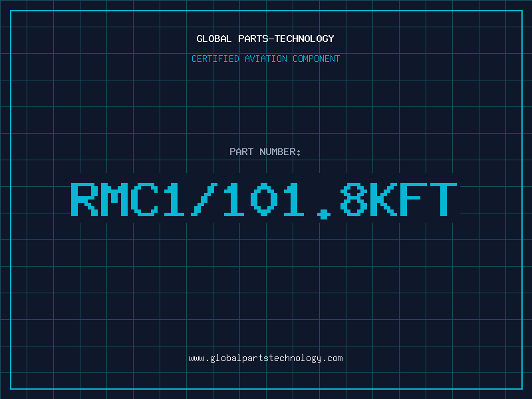Click the 101 digits of the part number
Screen dimensions: 532x399
263,199
